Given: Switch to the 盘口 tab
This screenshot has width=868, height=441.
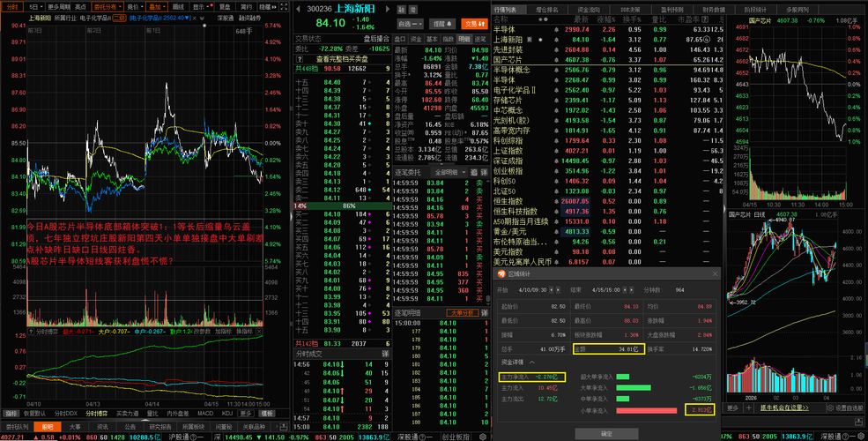Looking at the screenshot, I should pyautogui.click(x=400, y=40).
